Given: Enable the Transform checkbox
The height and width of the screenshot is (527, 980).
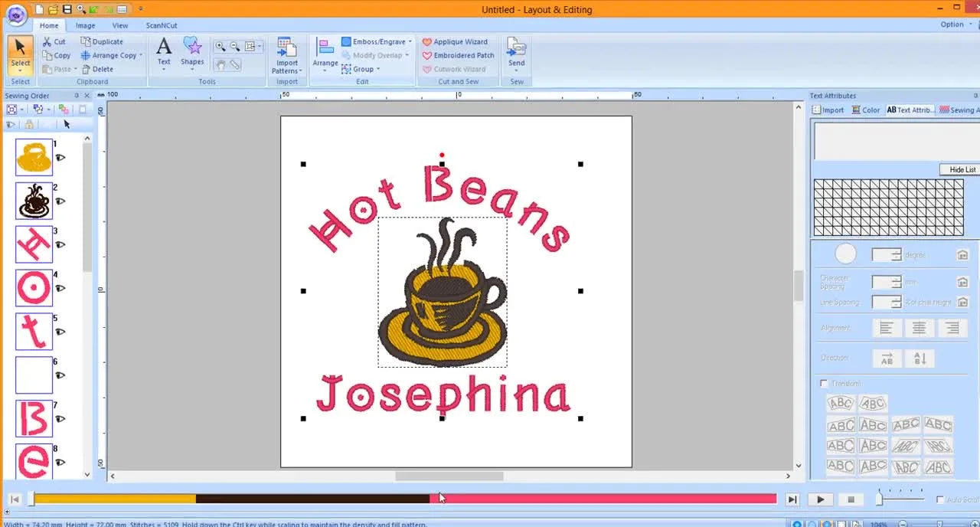Looking at the screenshot, I should [x=824, y=384].
